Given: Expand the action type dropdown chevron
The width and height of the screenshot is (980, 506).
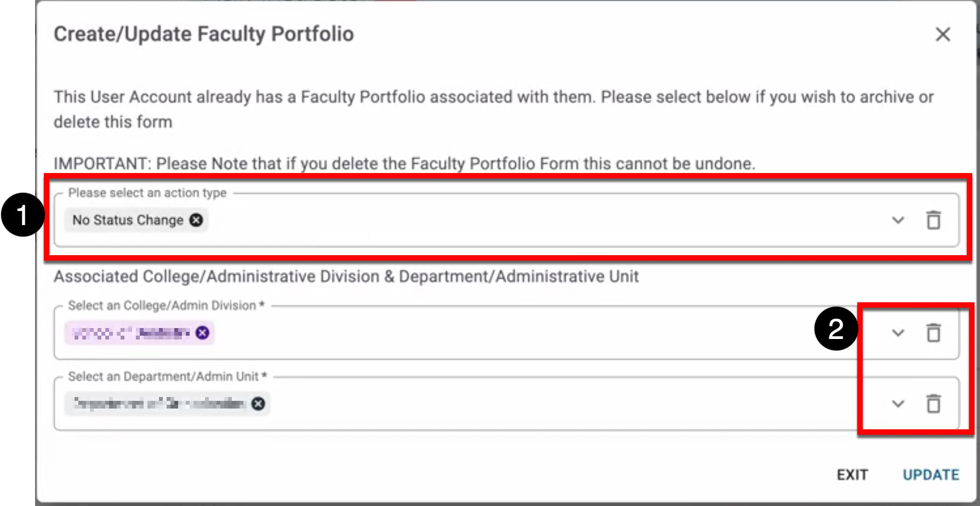Looking at the screenshot, I should point(898,220).
